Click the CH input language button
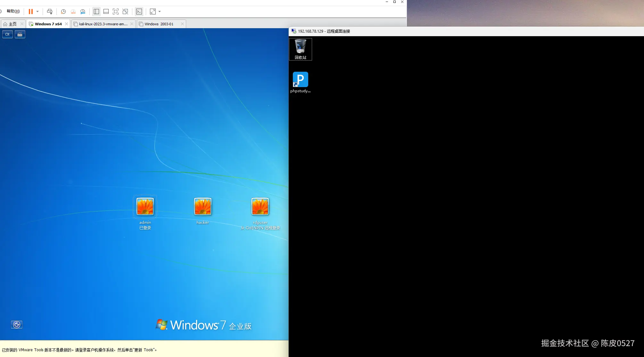Viewport: 644px width, 357px height. (x=7, y=34)
